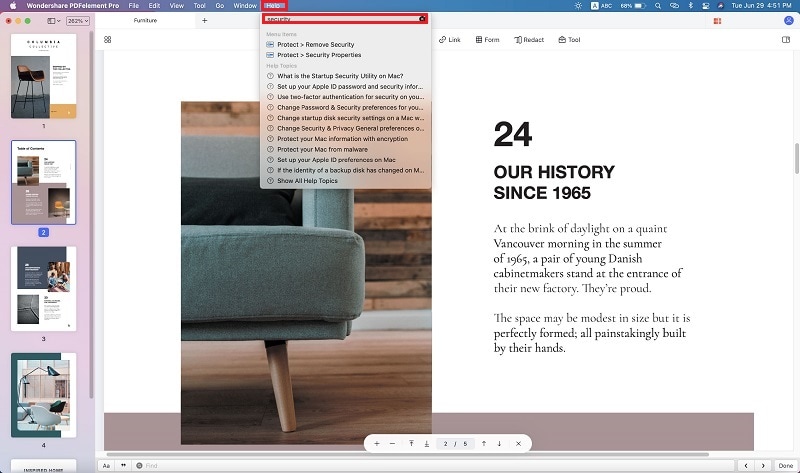
Task: Click the Find search field
Action: pyautogui.click(x=434, y=465)
